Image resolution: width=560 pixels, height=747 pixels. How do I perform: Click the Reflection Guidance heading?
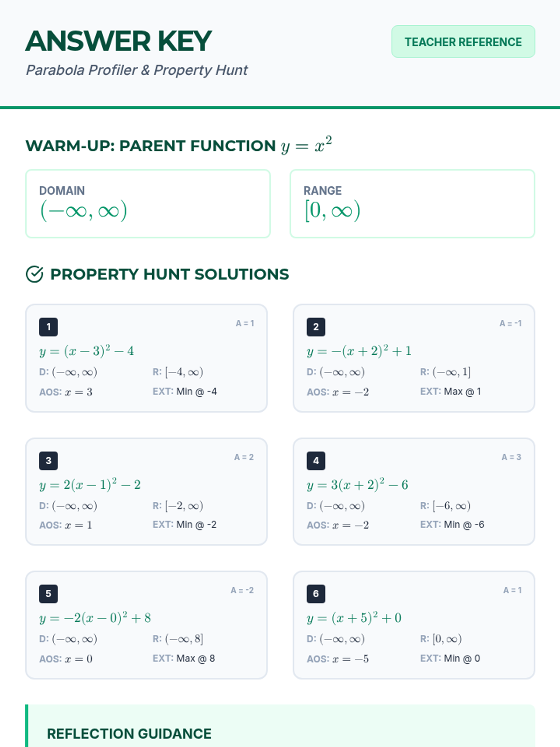click(x=129, y=734)
